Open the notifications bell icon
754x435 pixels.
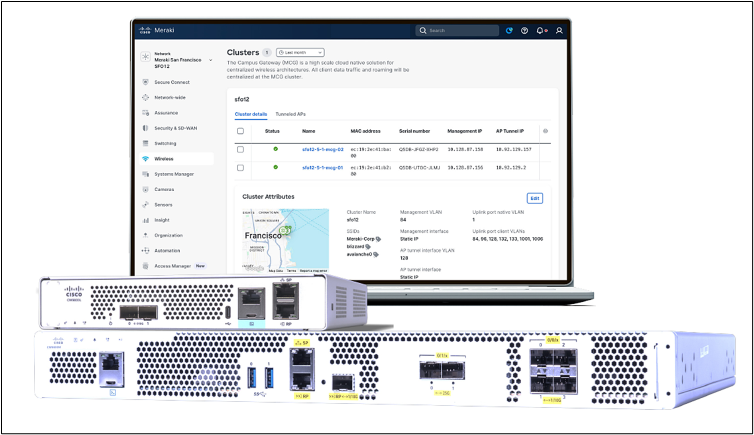pos(540,30)
